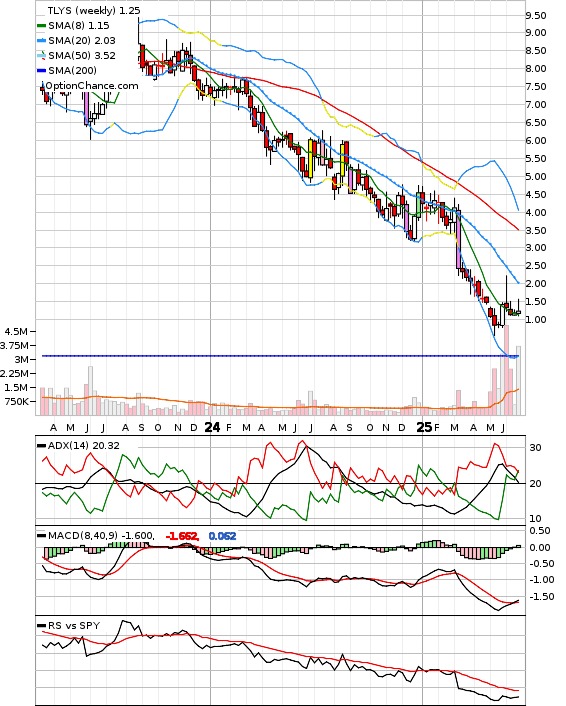Click the 0.50 MACD axis label
Image resolution: width=566 pixels, height=706 pixels.
click(540, 531)
